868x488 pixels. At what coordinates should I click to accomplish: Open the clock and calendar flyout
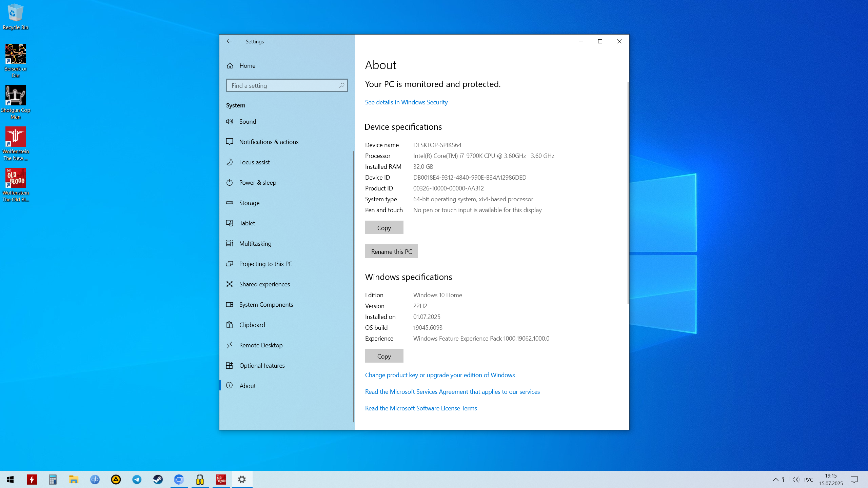(831, 480)
